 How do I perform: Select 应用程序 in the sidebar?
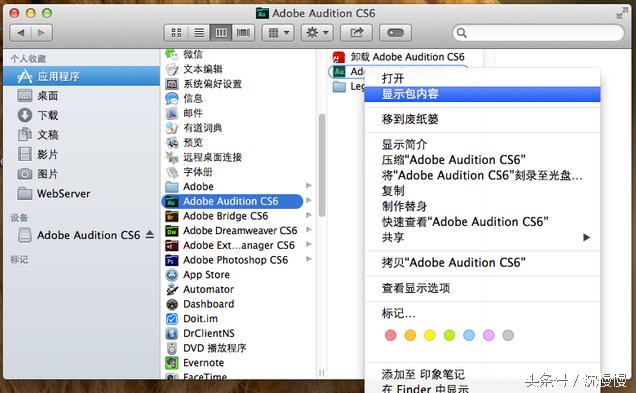(x=82, y=76)
